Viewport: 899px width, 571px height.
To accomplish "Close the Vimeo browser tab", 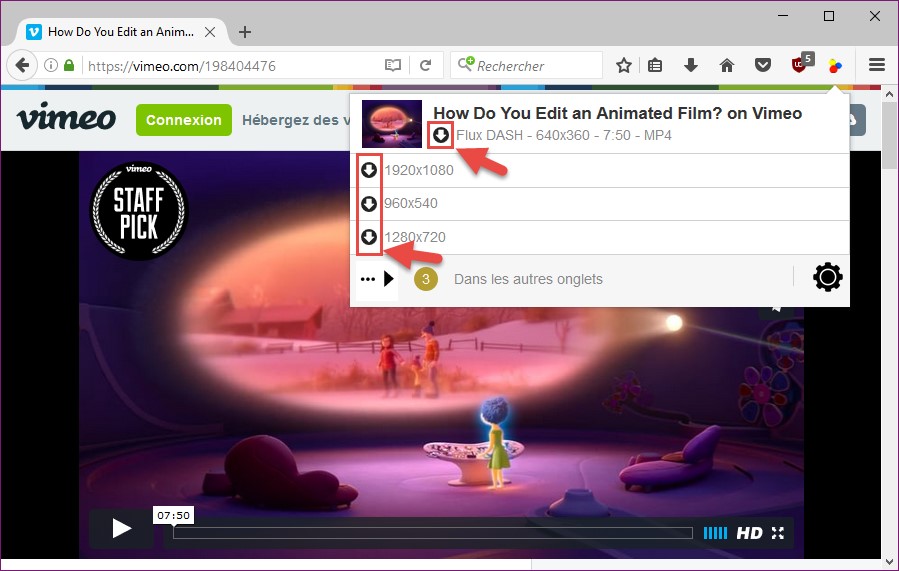I will (210, 32).
